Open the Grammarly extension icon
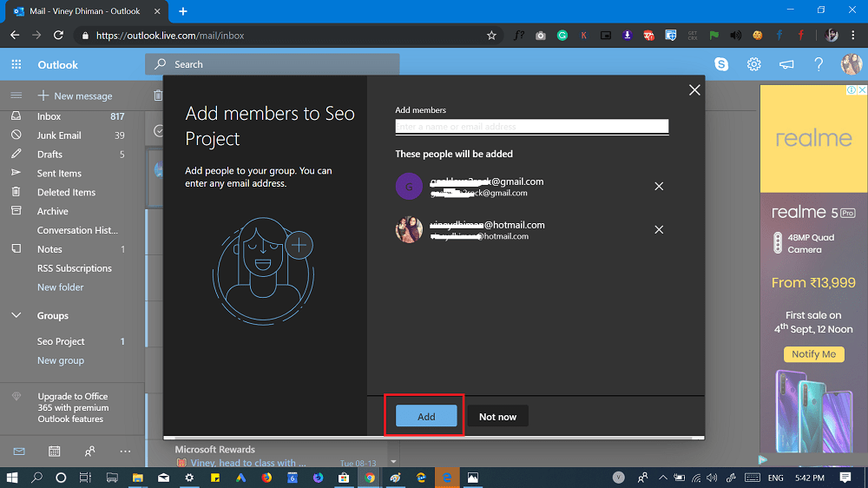868x488 pixels. [x=562, y=36]
